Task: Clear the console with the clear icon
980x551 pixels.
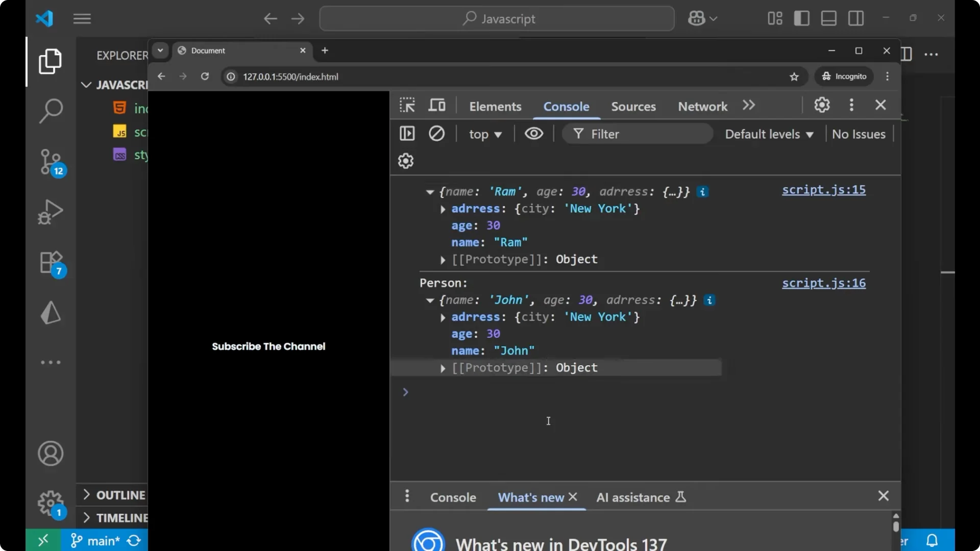Action: click(x=437, y=133)
